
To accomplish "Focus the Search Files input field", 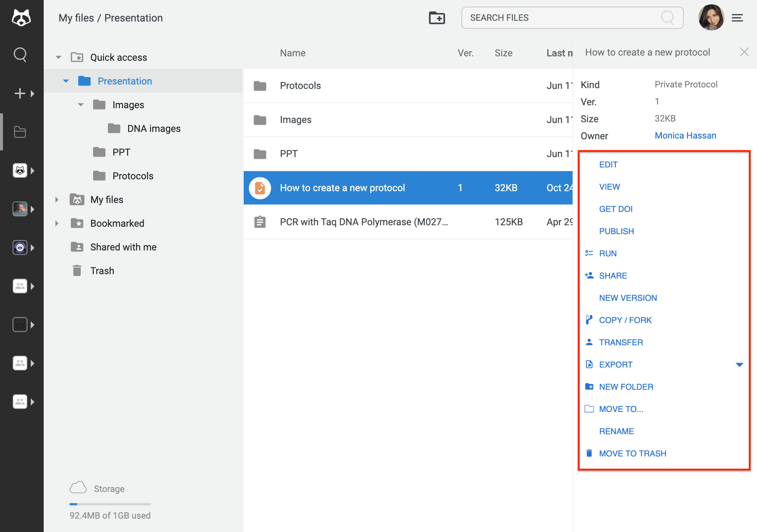I will point(563,18).
